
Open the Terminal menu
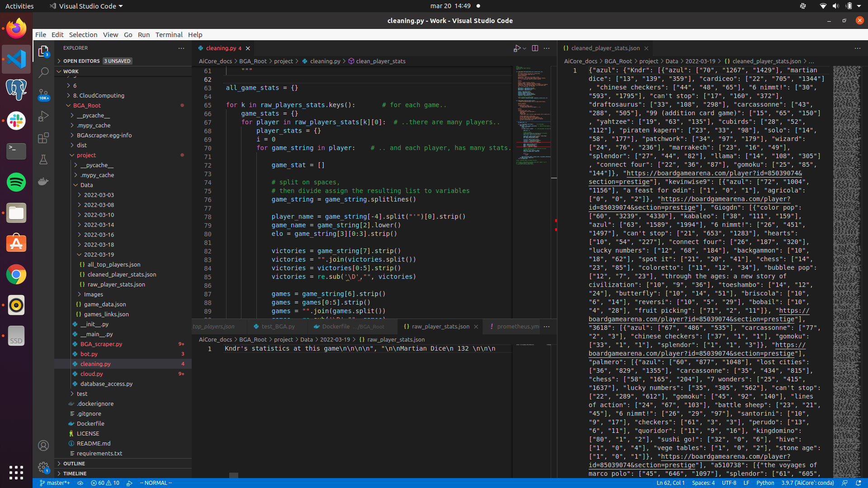click(x=169, y=34)
